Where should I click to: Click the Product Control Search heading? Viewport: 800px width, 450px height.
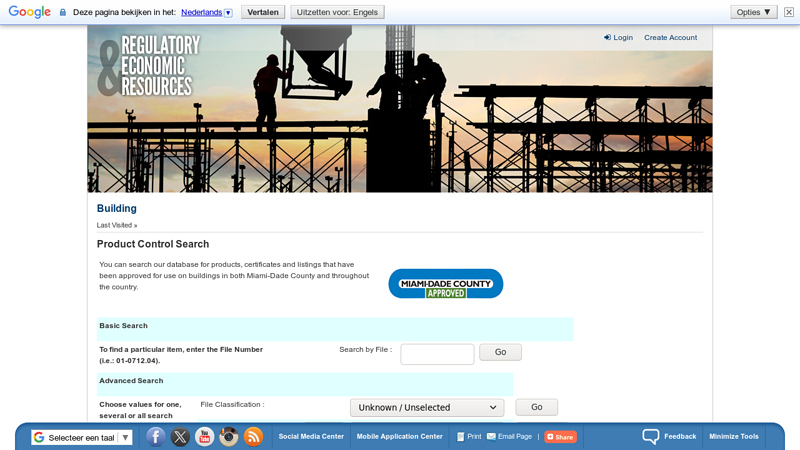(x=153, y=244)
